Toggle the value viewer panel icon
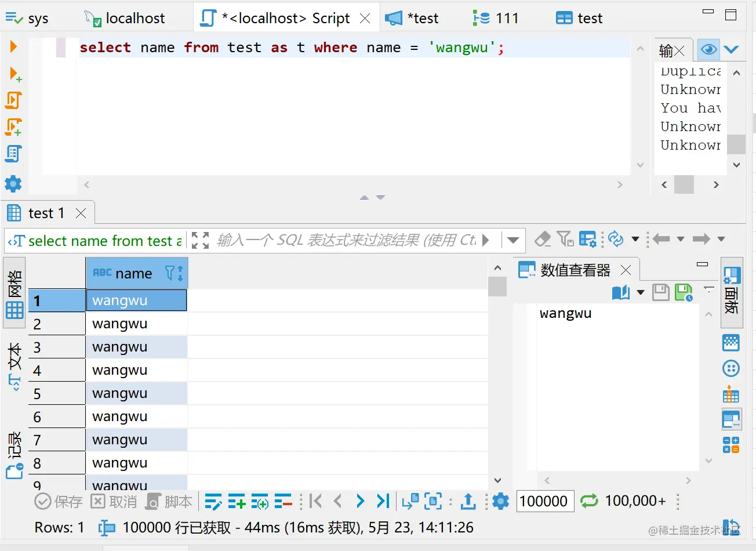The image size is (756, 551). click(x=731, y=419)
